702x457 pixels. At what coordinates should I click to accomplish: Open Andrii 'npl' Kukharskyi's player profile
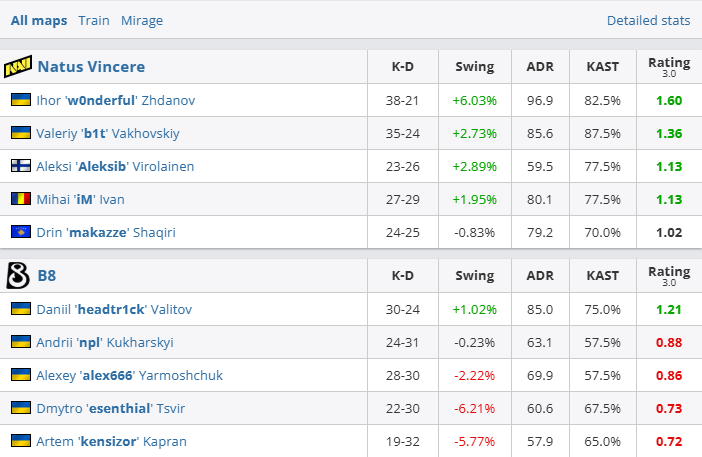point(105,342)
